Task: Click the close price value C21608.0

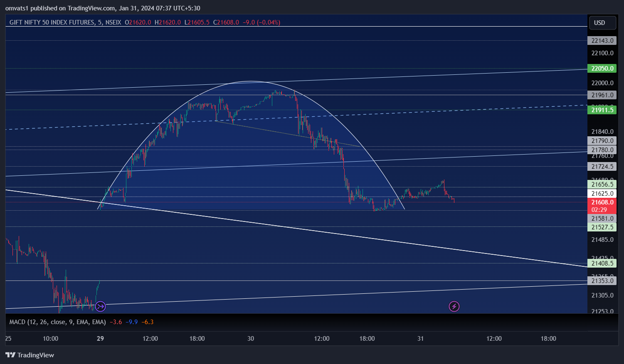Action: pos(226,22)
